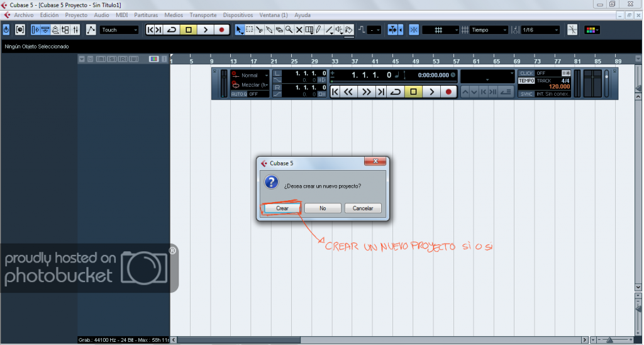Open the MIDI menu

pyautogui.click(x=121, y=15)
